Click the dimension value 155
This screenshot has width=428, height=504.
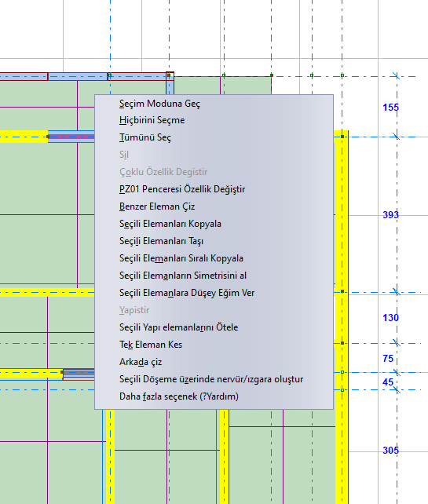(x=391, y=108)
